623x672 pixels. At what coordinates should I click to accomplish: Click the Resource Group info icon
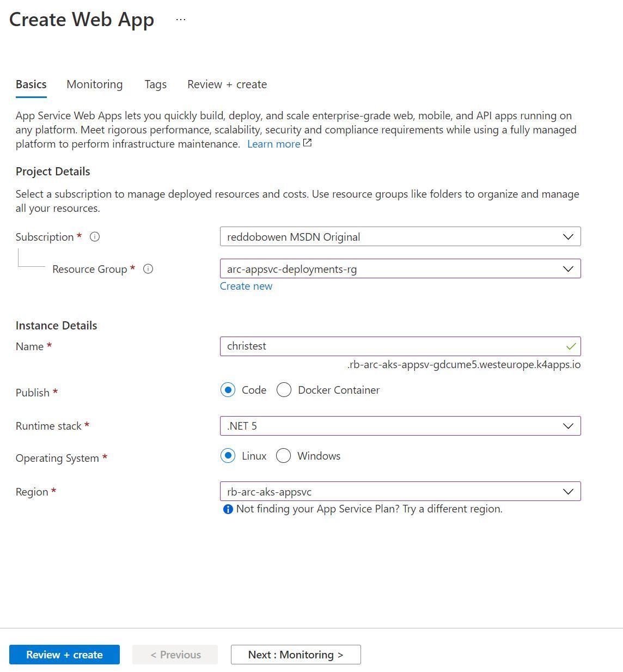148,269
